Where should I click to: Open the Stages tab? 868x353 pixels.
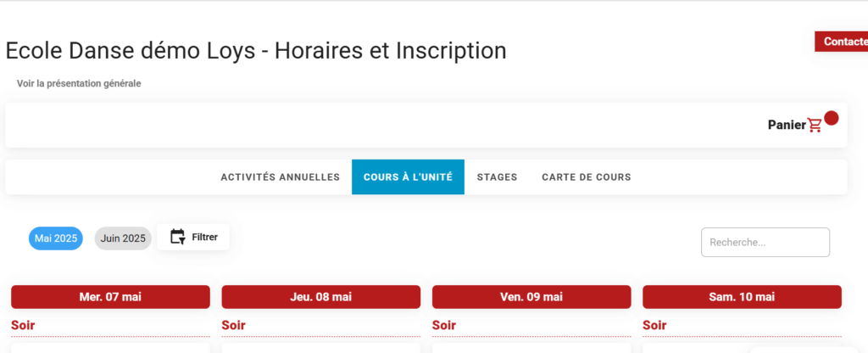[x=497, y=177]
